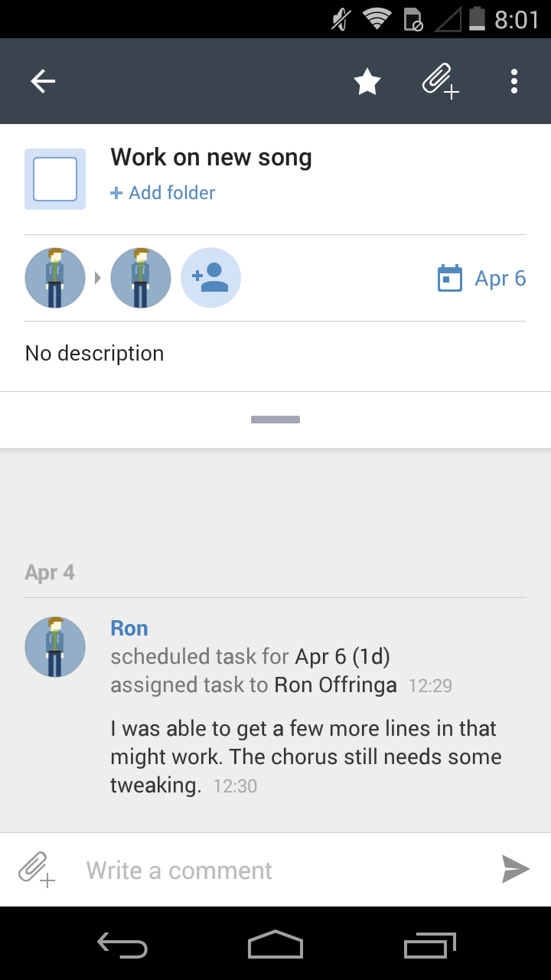The width and height of the screenshot is (551, 980).
Task: Open the task title "Work on new song"
Action: pos(211,158)
